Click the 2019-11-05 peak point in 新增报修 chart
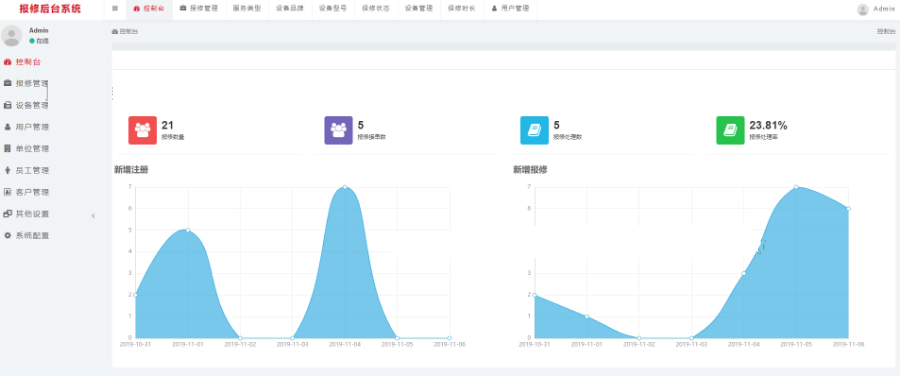This screenshot has width=900, height=376. point(796,187)
